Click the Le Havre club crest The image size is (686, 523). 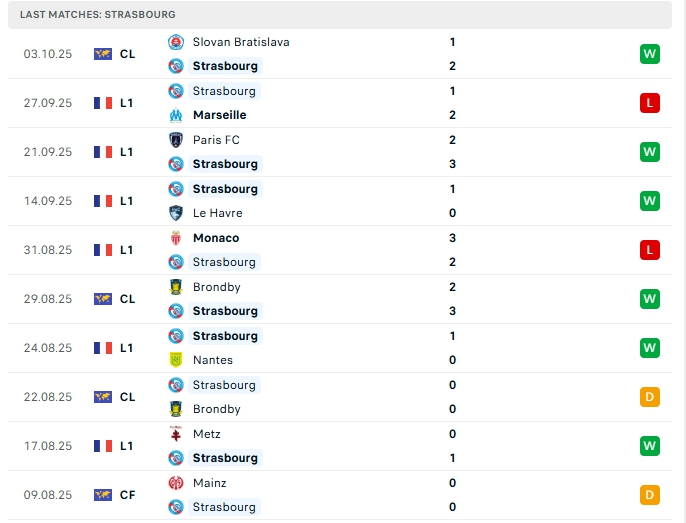[x=176, y=213]
